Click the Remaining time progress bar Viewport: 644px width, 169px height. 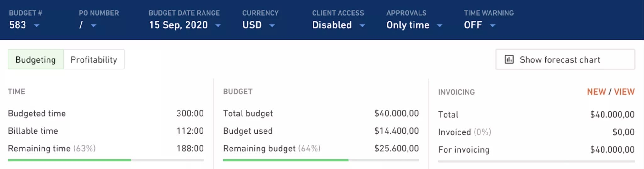pos(106,160)
